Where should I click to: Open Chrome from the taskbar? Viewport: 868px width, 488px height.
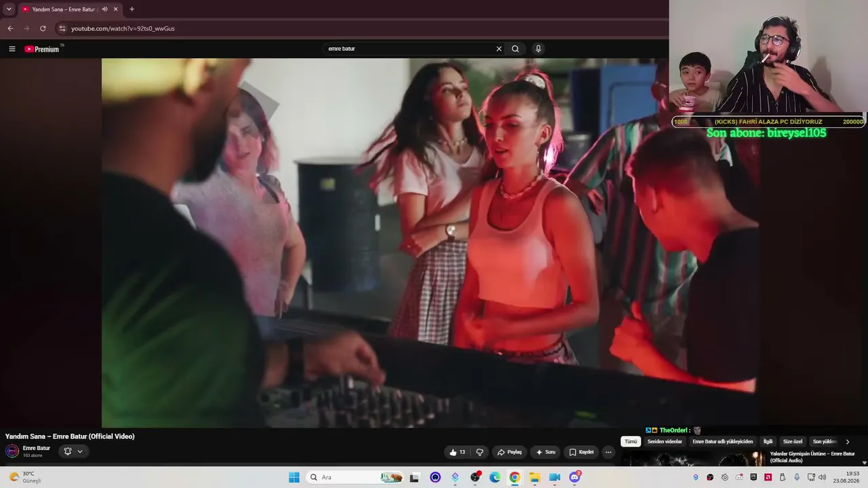click(x=515, y=477)
